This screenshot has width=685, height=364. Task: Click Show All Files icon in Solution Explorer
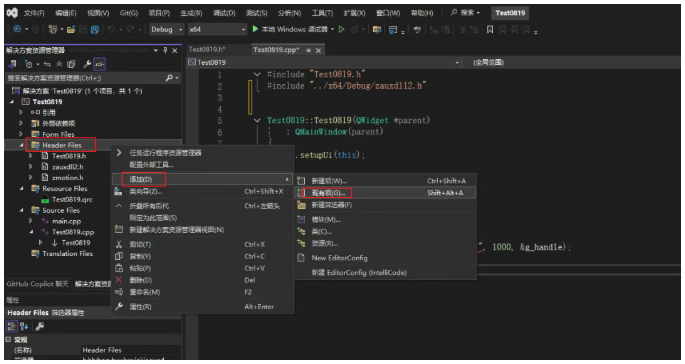pyautogui.click(x=71, y=64)
